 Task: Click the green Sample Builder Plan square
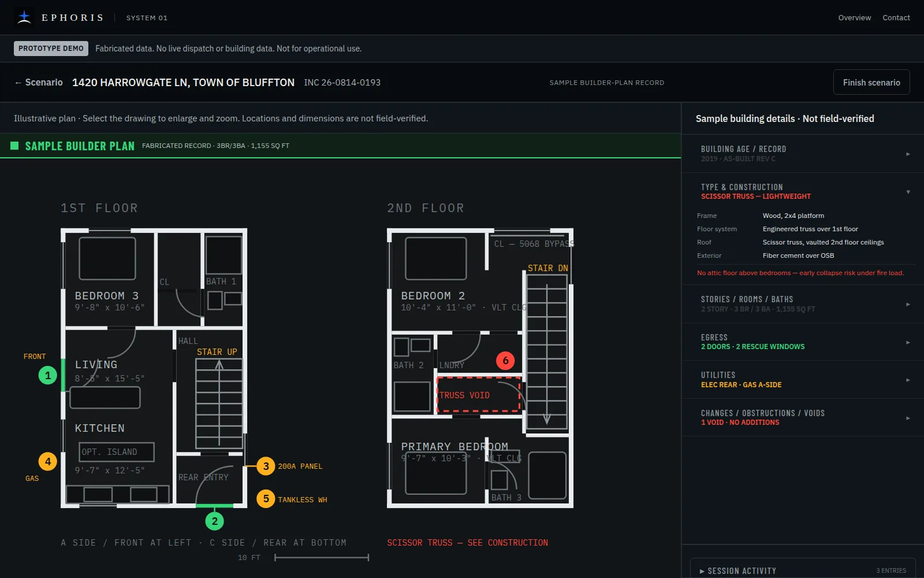point(15,146)
